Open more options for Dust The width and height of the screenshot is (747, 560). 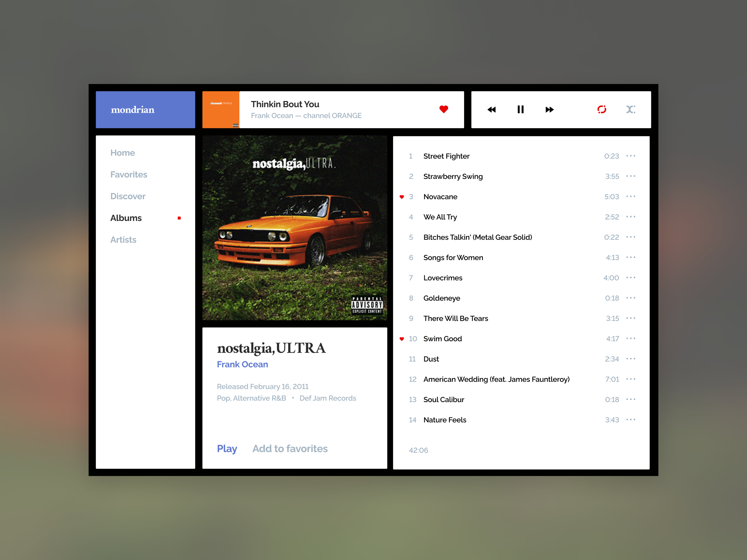[631, 358]
